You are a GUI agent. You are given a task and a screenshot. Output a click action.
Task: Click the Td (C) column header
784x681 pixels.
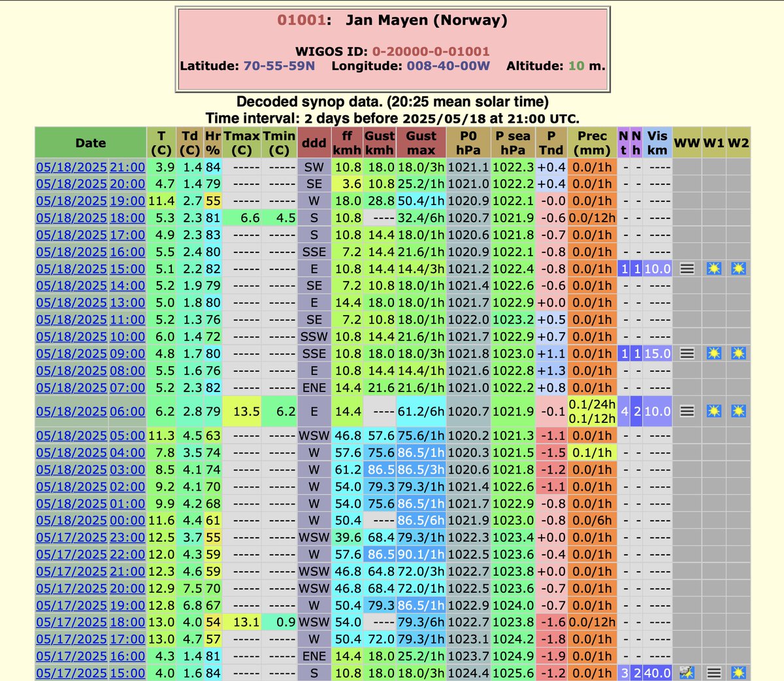point(189,143)
